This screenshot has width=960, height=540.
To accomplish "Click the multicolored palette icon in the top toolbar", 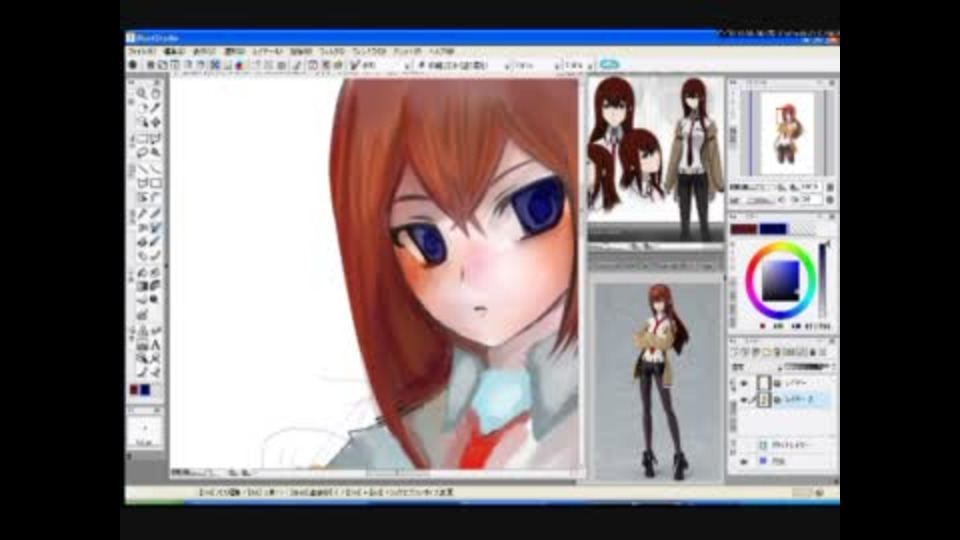I will (239, 65).
